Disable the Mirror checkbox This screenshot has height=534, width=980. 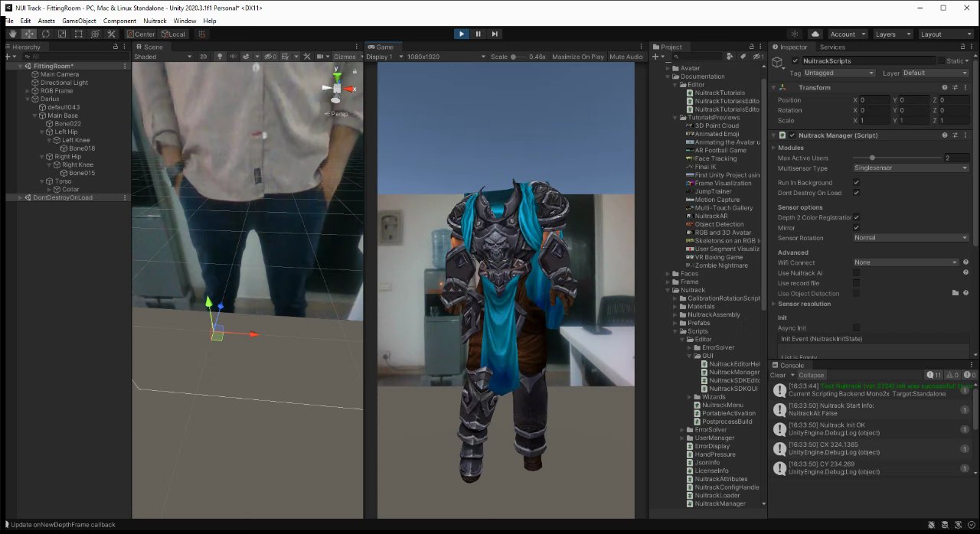856,227
